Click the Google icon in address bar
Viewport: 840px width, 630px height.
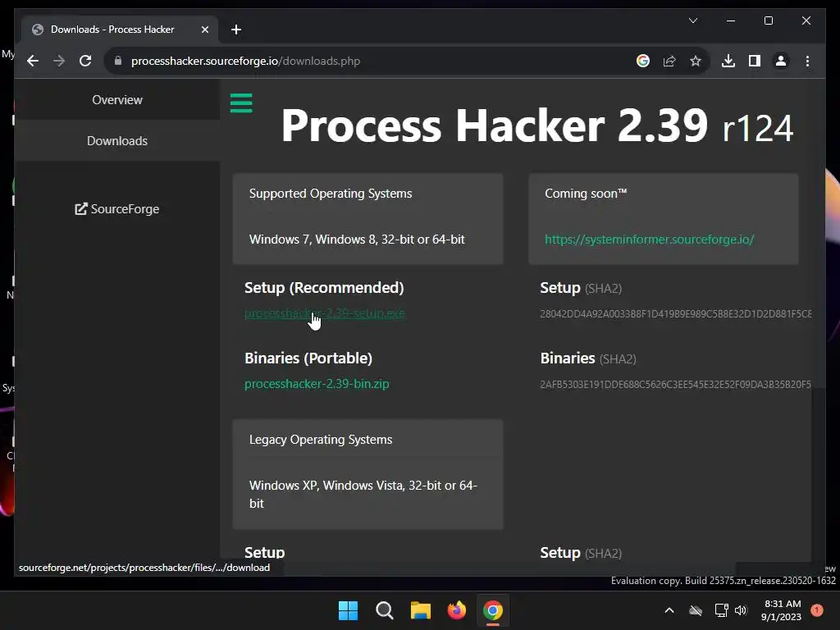(643, 61)
